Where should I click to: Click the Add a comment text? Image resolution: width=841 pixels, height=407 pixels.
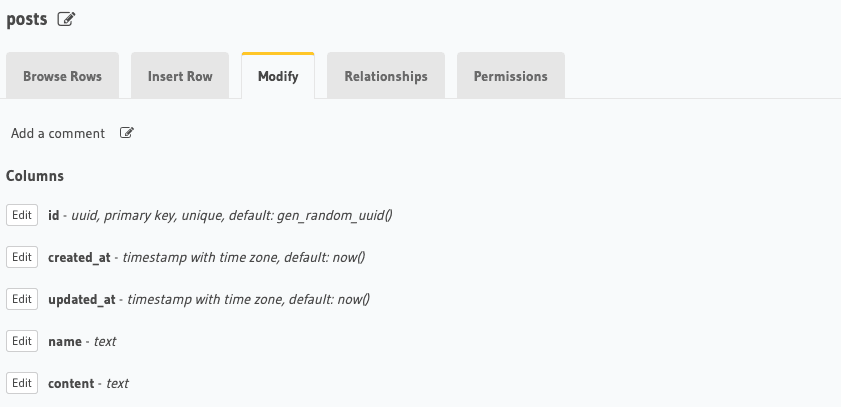(58, 134)
